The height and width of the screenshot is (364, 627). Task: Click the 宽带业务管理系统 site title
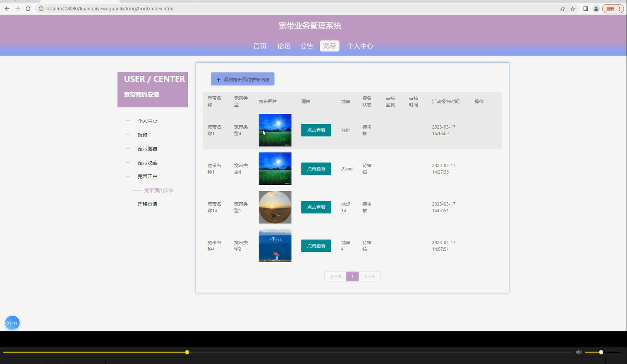point(310,26)
